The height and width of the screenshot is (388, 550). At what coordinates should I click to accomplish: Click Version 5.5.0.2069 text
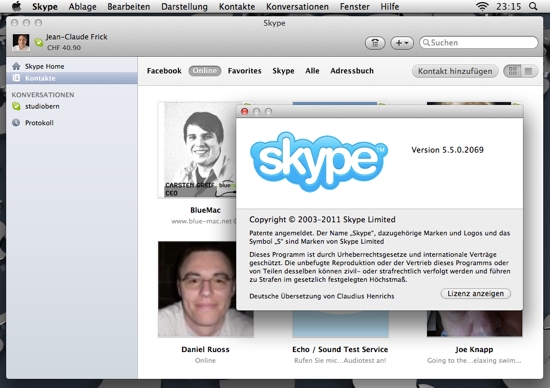coord(448,150)
